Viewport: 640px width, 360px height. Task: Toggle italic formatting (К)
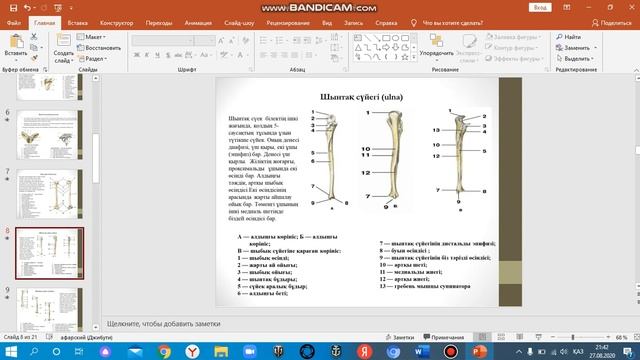point(147,55)
